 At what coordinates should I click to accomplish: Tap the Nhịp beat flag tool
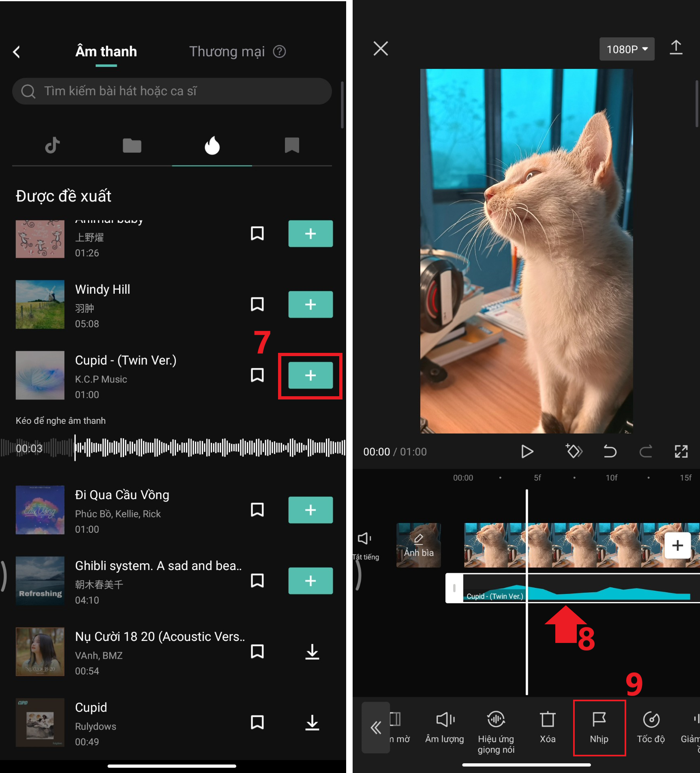599,727
